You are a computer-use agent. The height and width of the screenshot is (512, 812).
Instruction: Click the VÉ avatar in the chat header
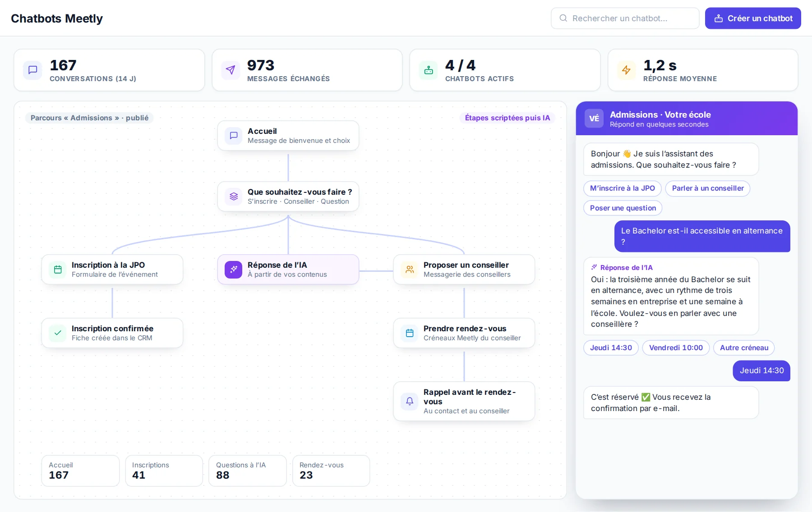(x=594, y=119)
